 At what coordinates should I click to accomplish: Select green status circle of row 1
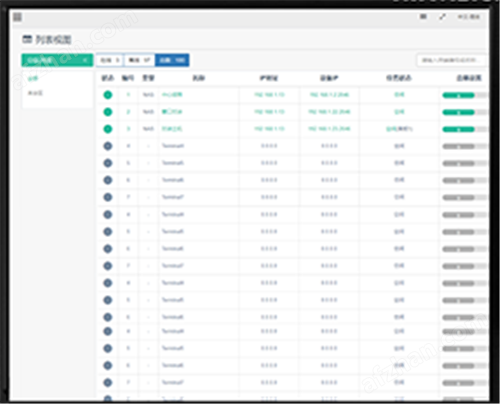coord(108,95)
